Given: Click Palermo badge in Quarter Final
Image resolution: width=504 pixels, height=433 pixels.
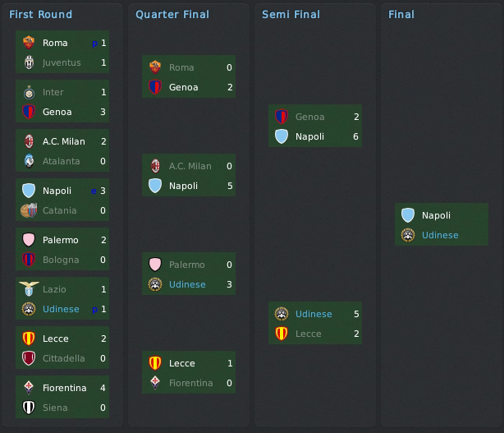Looking at the screenshot, I should (x=155, y=265).
